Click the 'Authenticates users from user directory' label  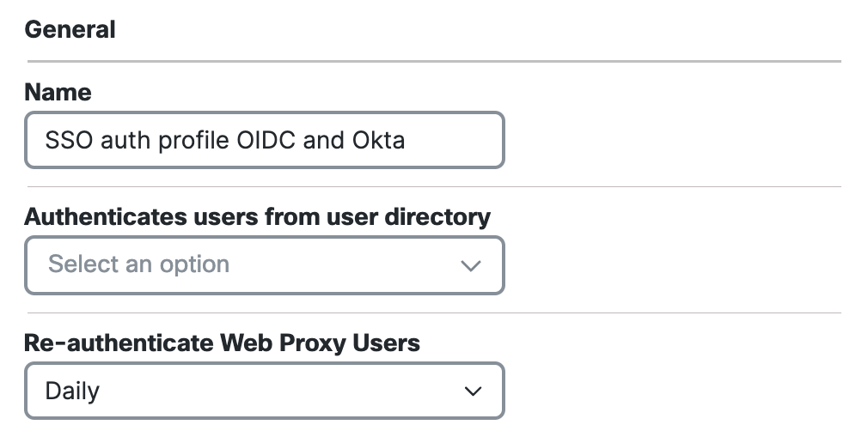point(258,217)
